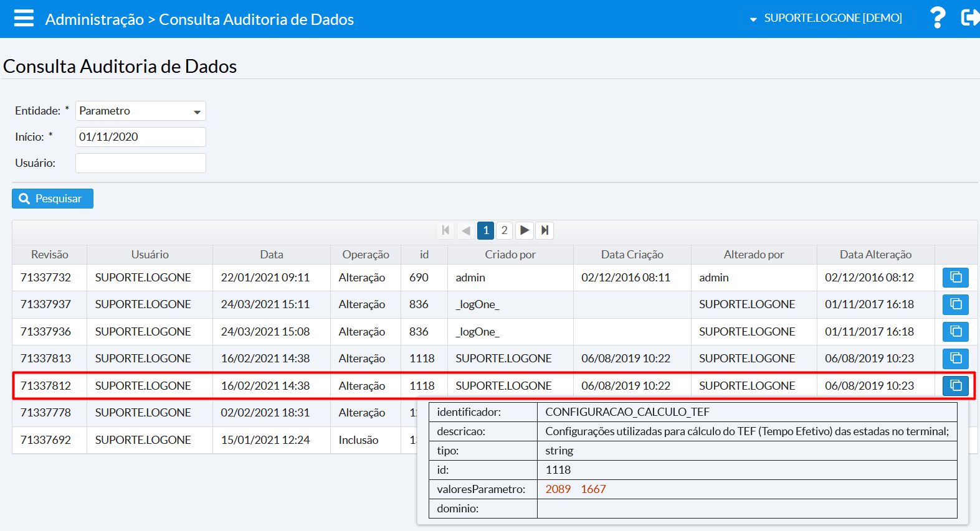Viewport: 980px width, 531px height.
Task: Expand the Entidade dropdown
Action: (x=197, y=111)
